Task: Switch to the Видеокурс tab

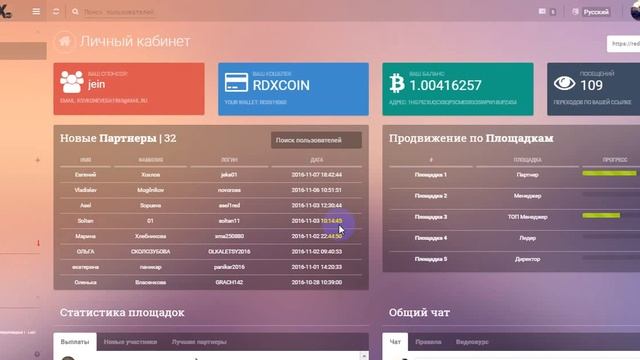Action: [x=472, y=342]
